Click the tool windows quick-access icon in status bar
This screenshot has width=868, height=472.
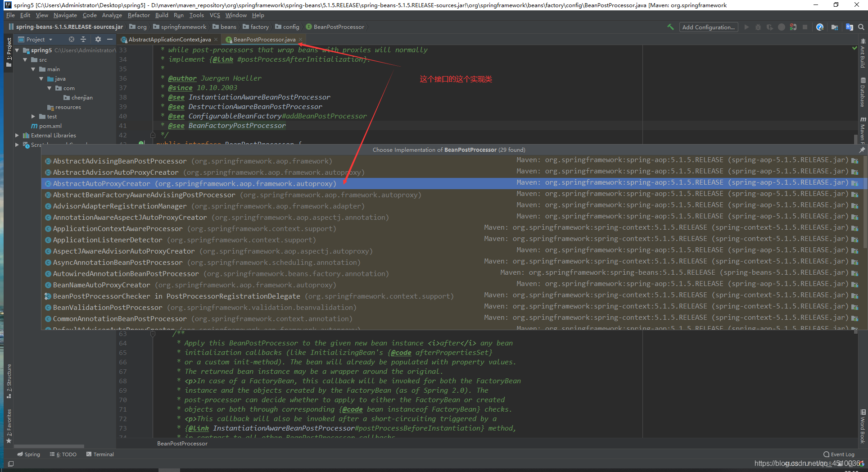[11, 463]
